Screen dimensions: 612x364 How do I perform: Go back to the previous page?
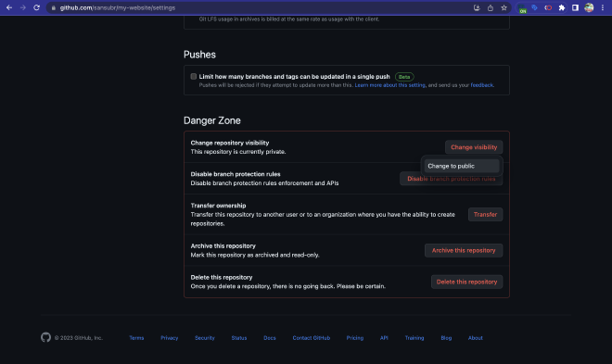click(x=9, y=7)
